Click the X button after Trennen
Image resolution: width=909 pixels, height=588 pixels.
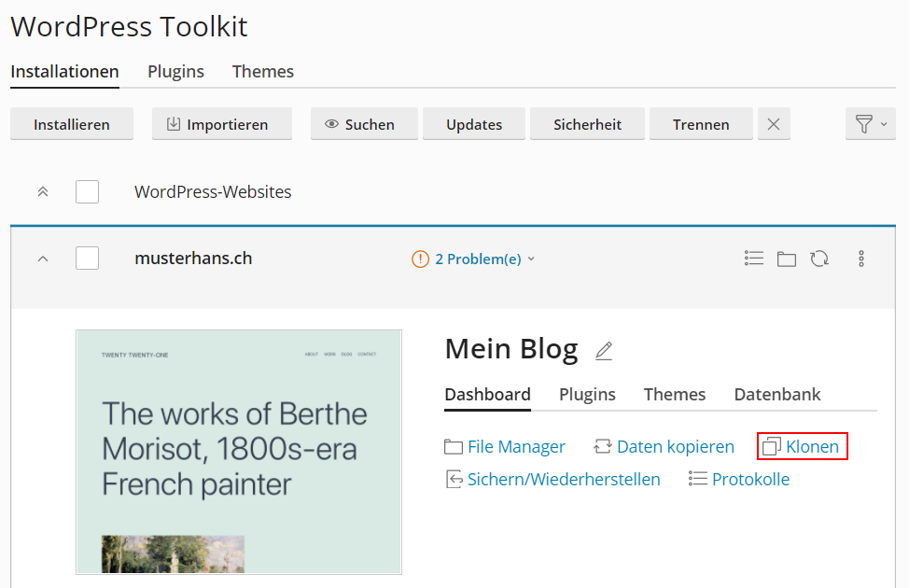click(774, 124)
